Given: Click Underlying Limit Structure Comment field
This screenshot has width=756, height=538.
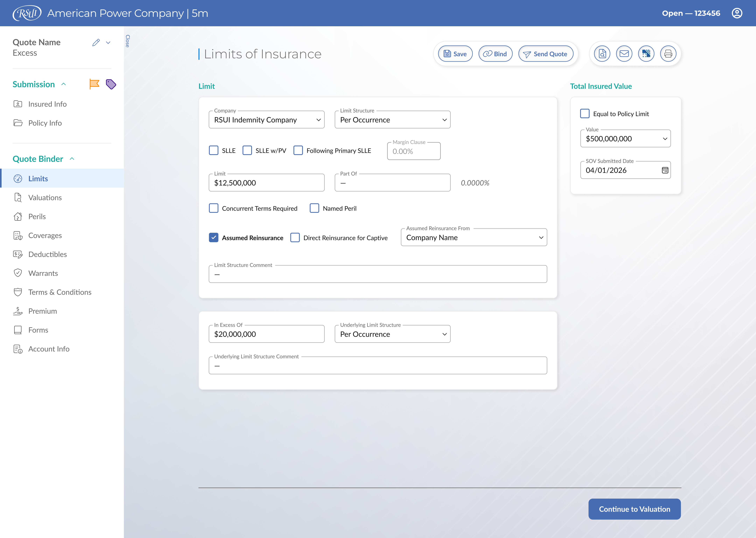Looking at the screenshot, I should pos(378,365).
